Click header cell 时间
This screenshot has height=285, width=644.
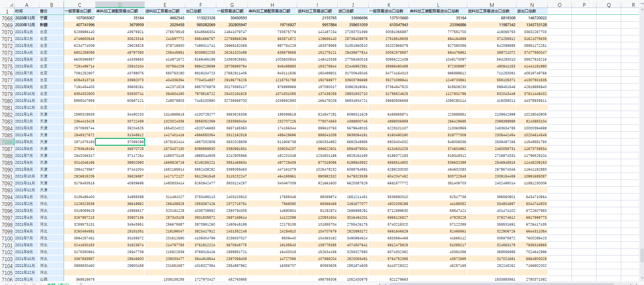pos(26,11)
